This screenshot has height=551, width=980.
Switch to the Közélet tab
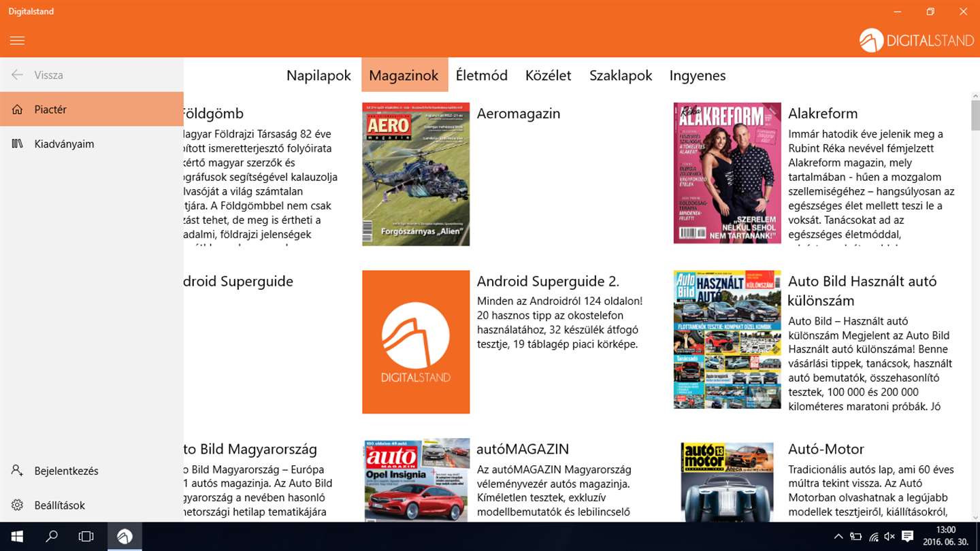click(x=548, y=75)
